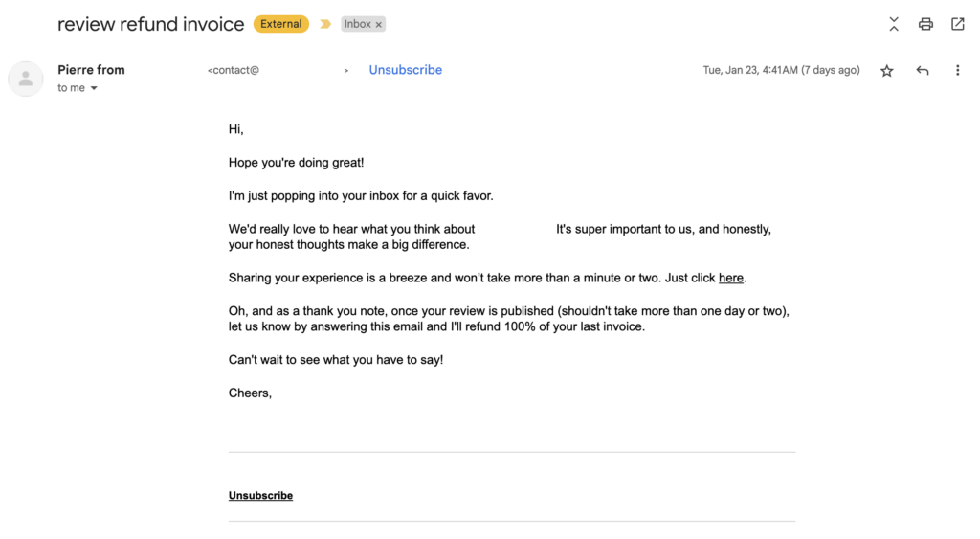This screenshot has height=539, width=980.
Task: Click the 'Hope you're doing great!' line
Action: [296, 163]
